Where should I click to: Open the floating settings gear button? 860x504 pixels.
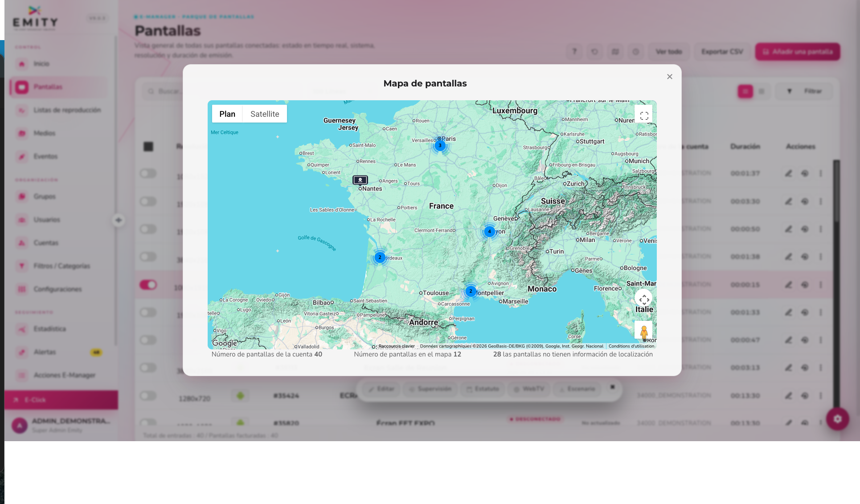tap(837, 419)
